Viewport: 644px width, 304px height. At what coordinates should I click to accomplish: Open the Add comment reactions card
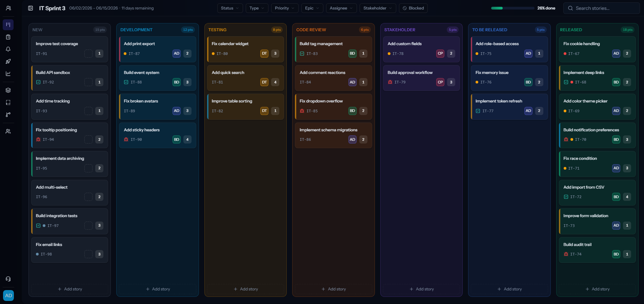coord(334,78)
